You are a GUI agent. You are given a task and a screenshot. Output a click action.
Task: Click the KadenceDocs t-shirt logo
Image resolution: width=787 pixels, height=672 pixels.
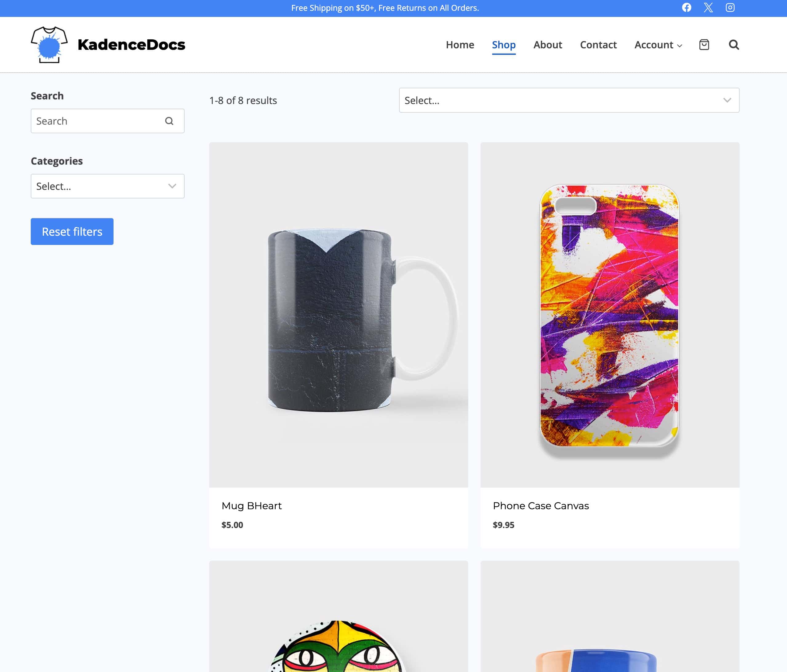coord(49,44)
